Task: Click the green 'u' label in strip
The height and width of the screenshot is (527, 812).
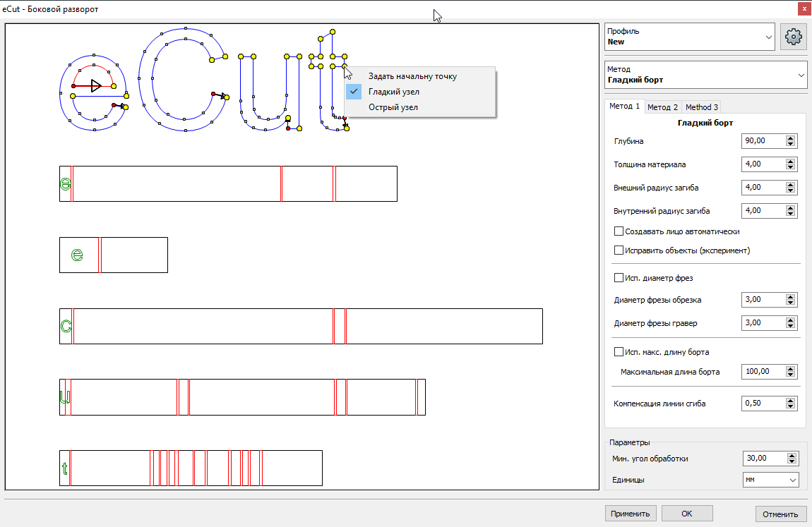Action: pyautogui.click(x=65, y=397)
